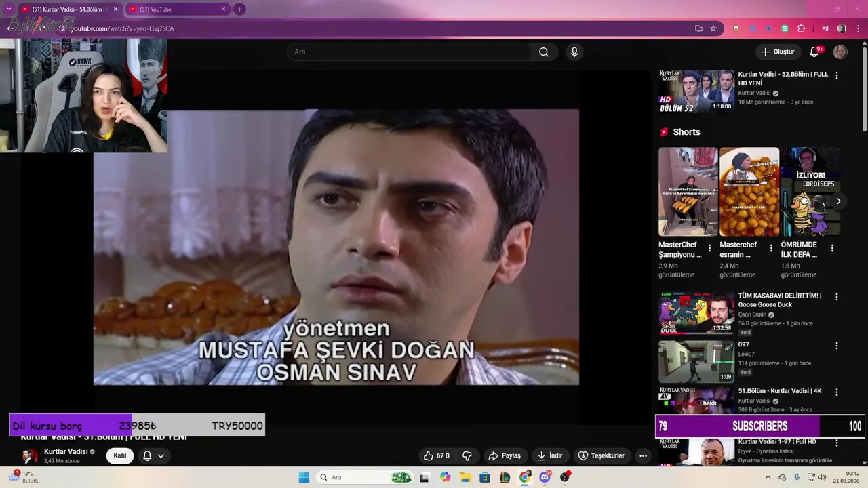Image resolution: width=868 pixels, height=488 pixels.
Task: Expand the notification preference chevron
Action: pyautogui.click(x=161, y=455)
